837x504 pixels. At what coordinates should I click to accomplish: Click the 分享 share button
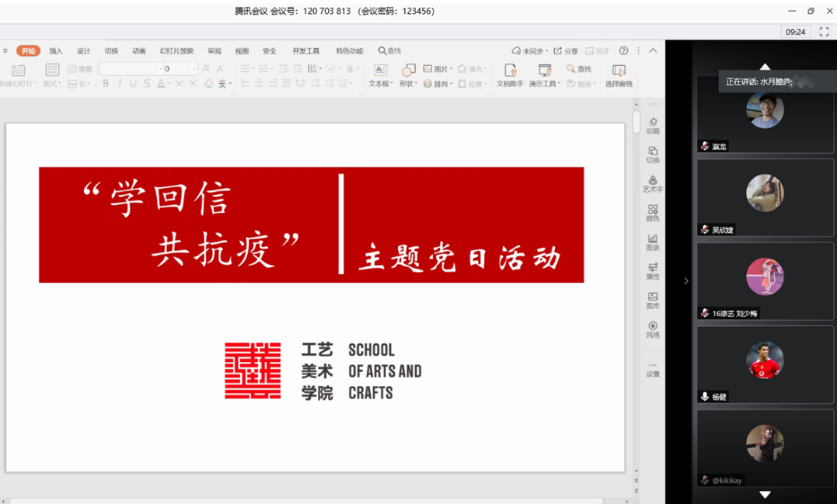(566, 51)
